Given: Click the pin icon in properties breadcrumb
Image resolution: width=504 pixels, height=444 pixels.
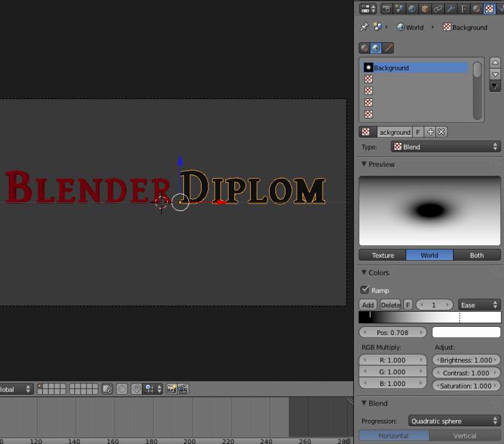Looking at the screenshot, I should 364,27.
